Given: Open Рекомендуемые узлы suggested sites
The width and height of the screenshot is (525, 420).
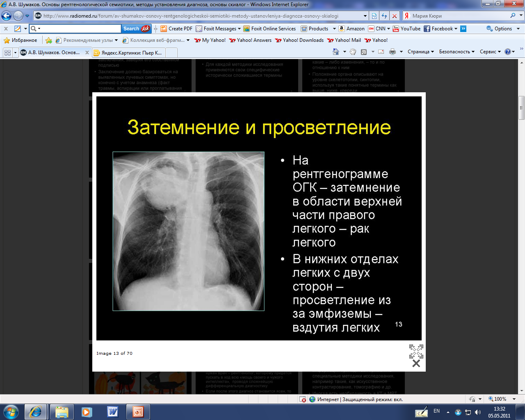Looking at the screenshot, I should 87,40.
